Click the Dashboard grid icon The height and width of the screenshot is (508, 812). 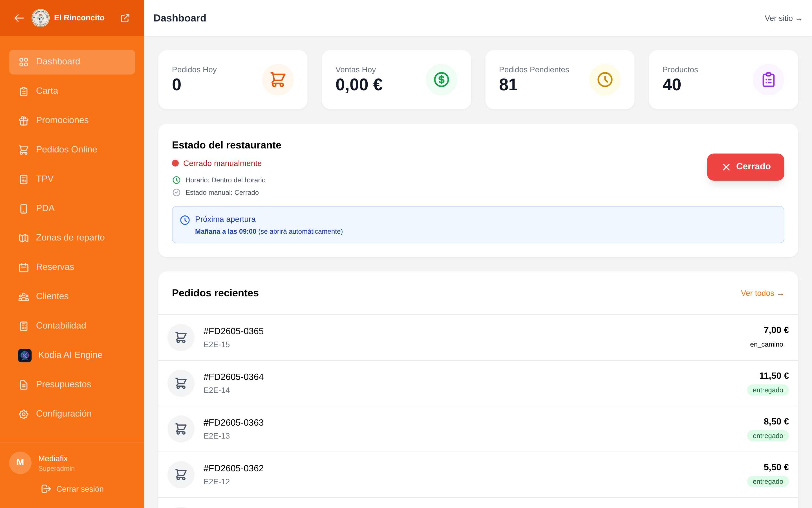(23, 62)
